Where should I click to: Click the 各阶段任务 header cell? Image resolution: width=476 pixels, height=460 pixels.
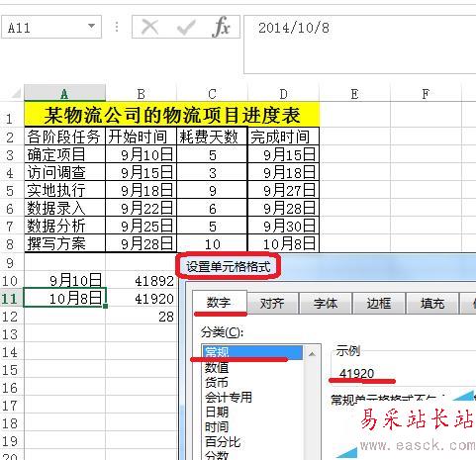pyautogui.click(x=64, y=137)
